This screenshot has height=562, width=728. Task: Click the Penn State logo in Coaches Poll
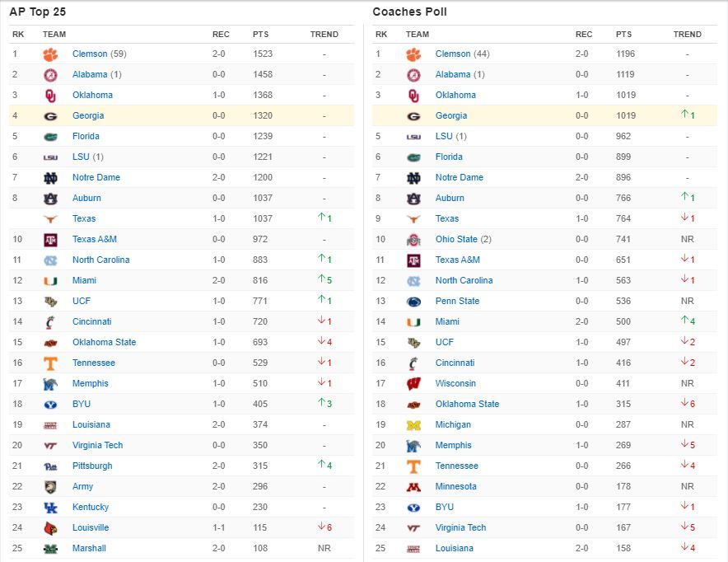click(x=413, y=302)
